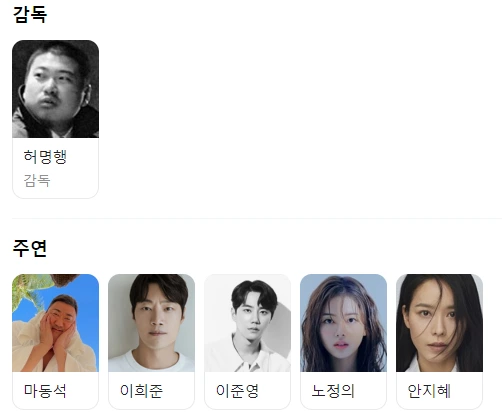Viewport: 502px width, 418px height.
Task: Select the 감독 section heading
Action: click(30, 15)
